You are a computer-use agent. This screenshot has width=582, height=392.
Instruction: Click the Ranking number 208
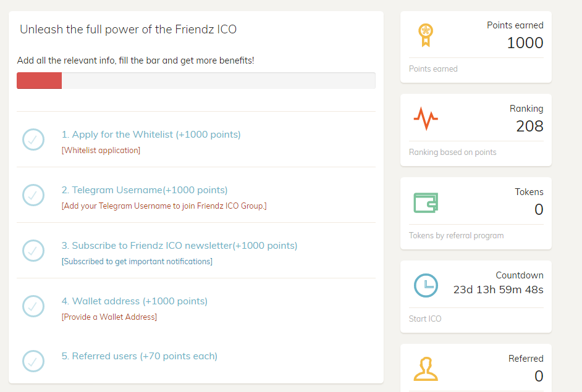[529, 126]
